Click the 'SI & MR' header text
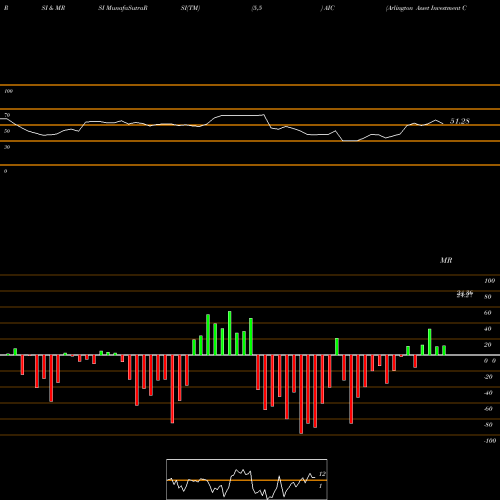The width and height of the screenshot is (500, 500). coord(53,8)
